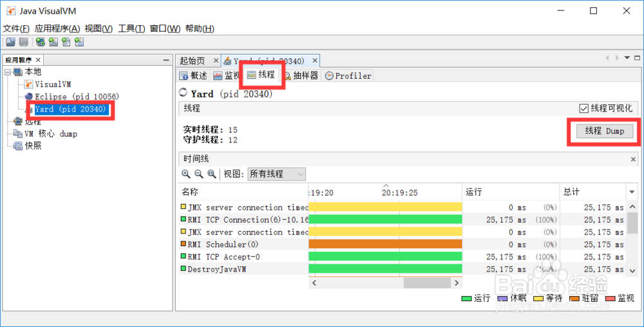Close the 时间线 timeline section
The width and height of the screenshot is (644, 327).
[633, 159]
